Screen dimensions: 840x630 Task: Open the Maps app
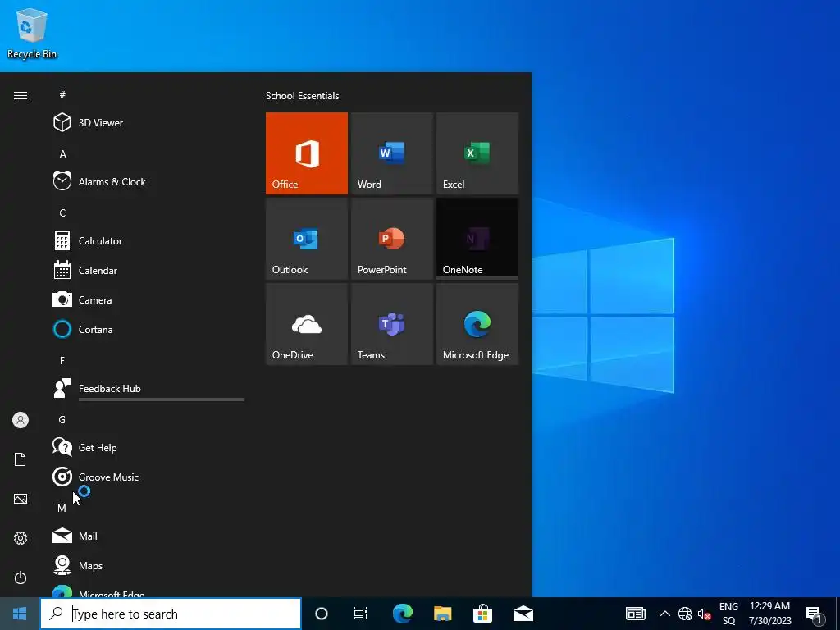148,565
